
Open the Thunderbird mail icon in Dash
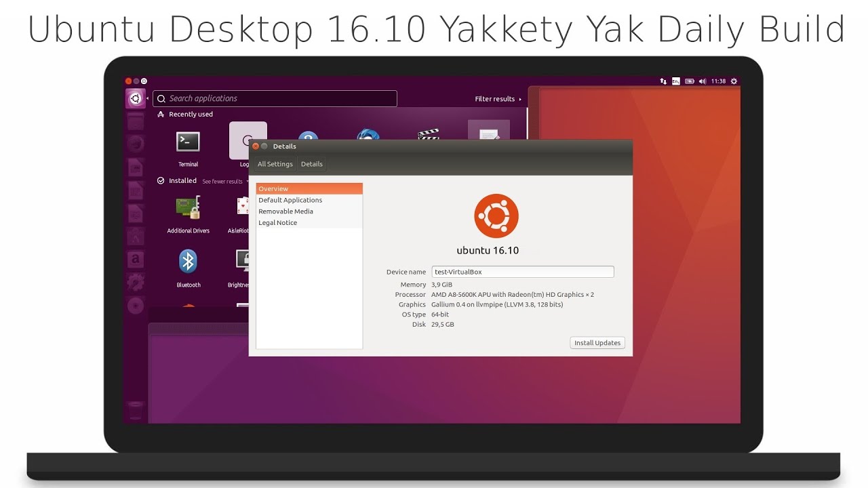click(x=368, y=134)
